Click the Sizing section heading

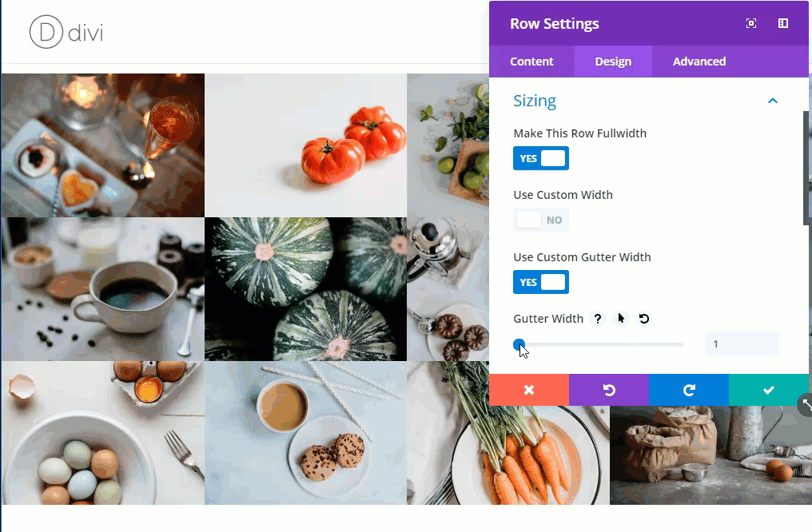(x=535, y=101)
